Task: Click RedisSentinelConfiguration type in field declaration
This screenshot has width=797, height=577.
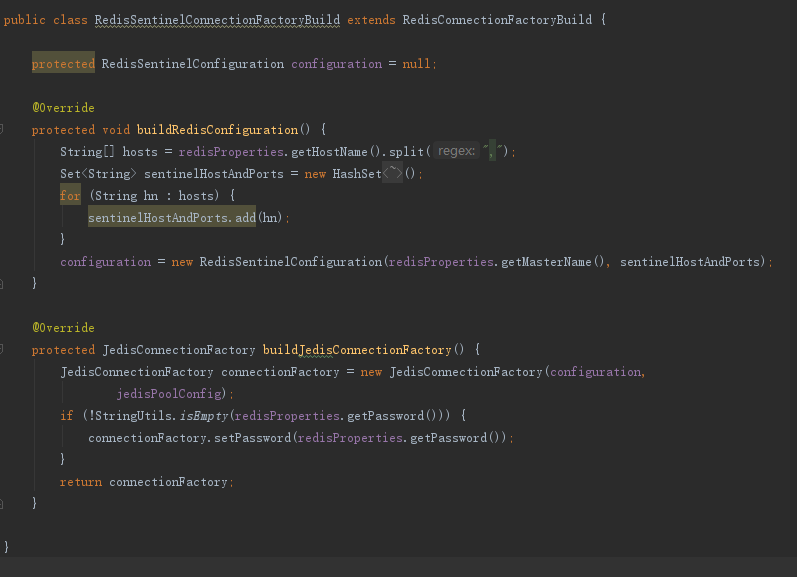Action: 193,64
